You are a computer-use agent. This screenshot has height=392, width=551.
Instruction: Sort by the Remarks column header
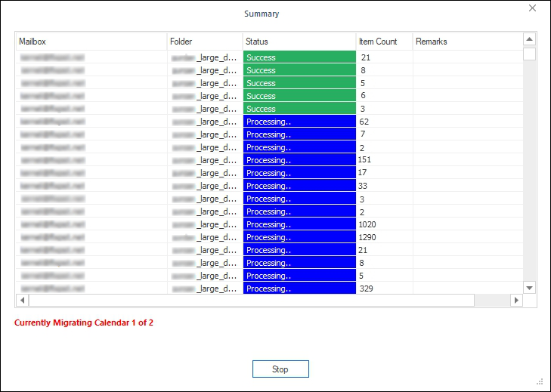[x=468, y=42]
